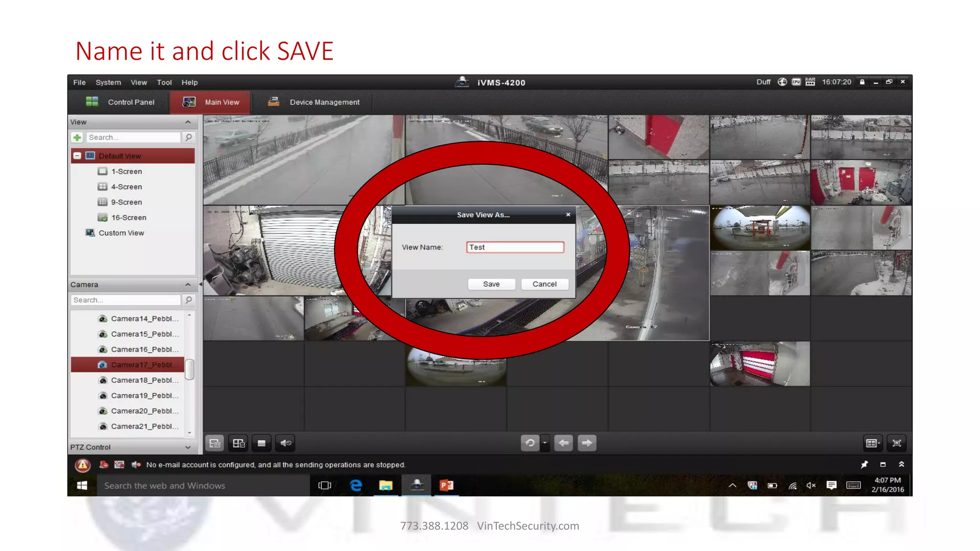The height and width of the screenshot is (551, 980).
Task: Open the Tool menu
Action: click(164, 82)
